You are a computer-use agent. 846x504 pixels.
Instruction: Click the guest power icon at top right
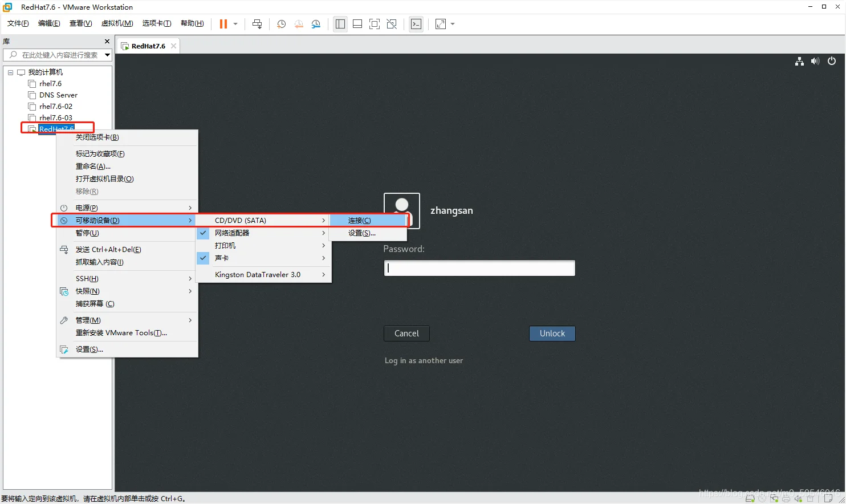(832, 61)
